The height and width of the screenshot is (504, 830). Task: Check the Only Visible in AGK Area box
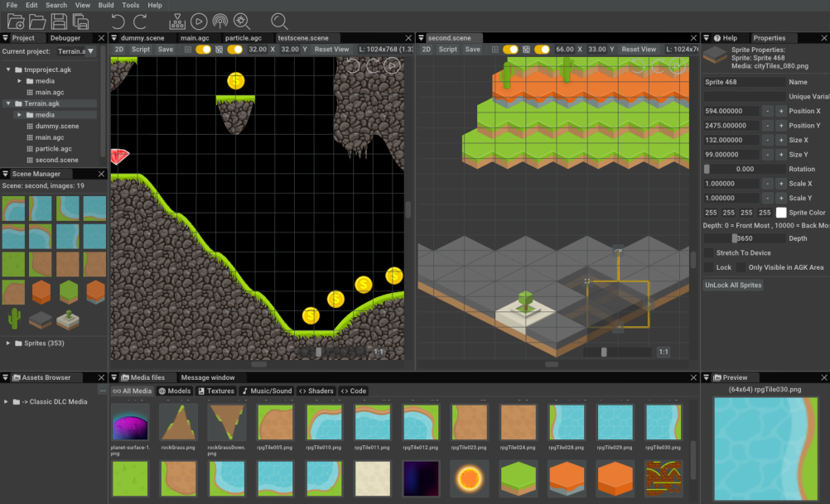(708, 268)
